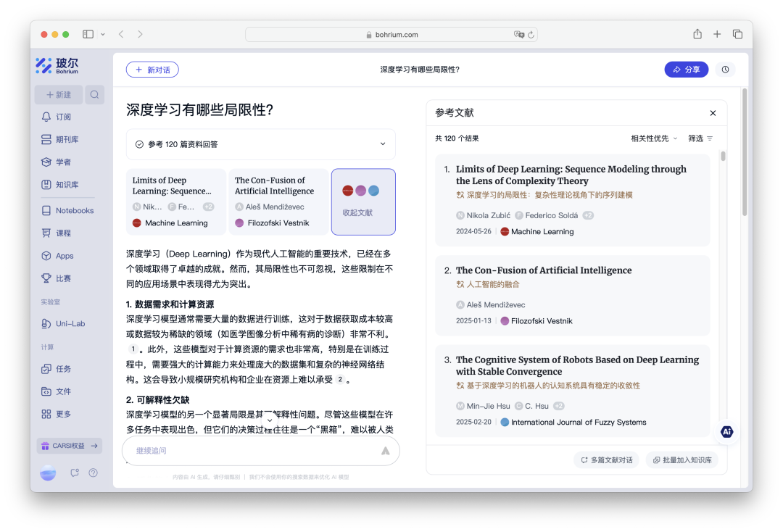Viewport: 783px width, 532px height.
Task: Click the 比赛 trophy icon
Action: (46, 278)
